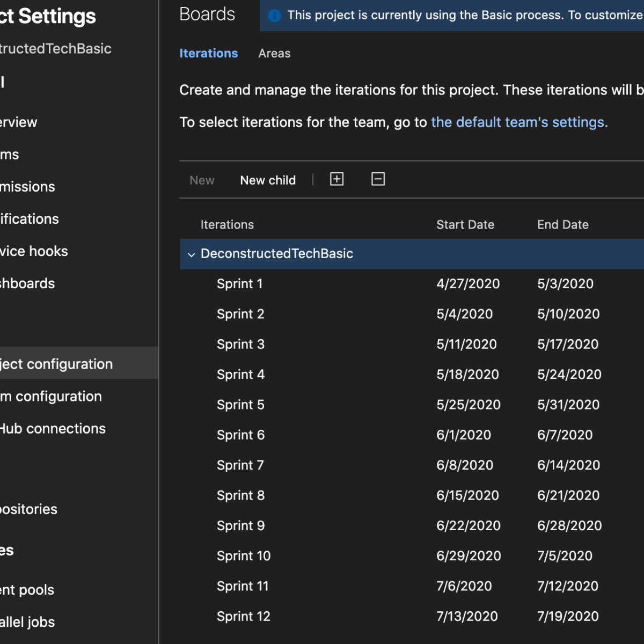
Task: Switch to the Areas tab
Action: coord(274,53)
